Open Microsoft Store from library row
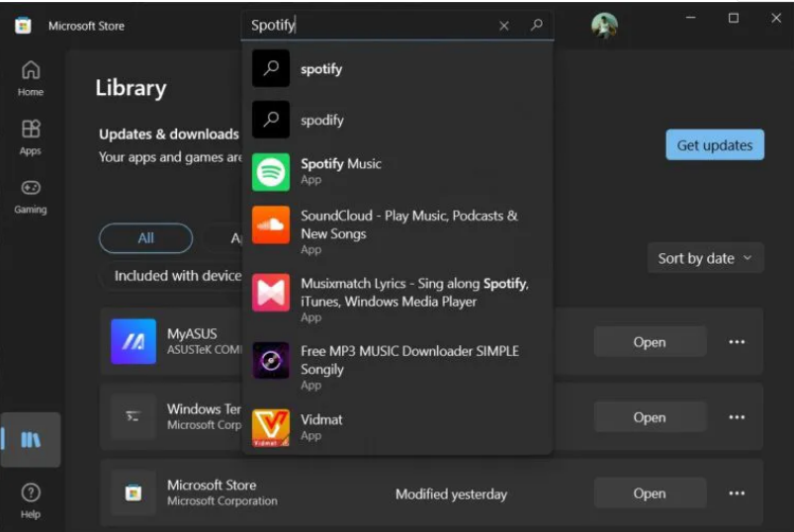 click(650, 493)
